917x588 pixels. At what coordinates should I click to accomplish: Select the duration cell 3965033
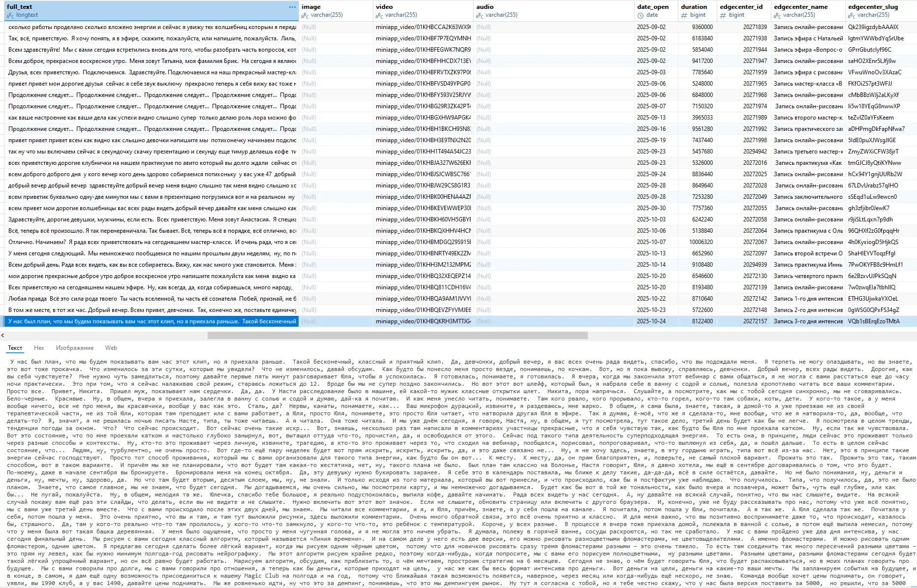click(697, 118)
